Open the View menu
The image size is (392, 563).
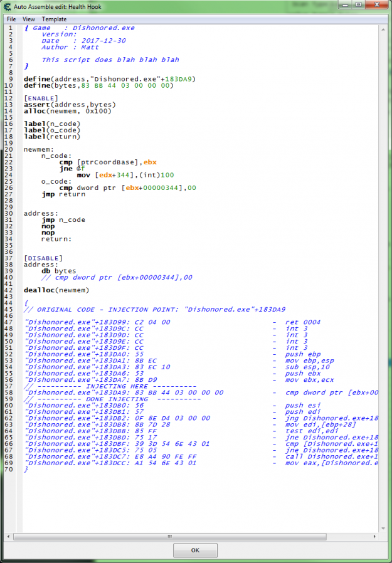click(29, 19)
